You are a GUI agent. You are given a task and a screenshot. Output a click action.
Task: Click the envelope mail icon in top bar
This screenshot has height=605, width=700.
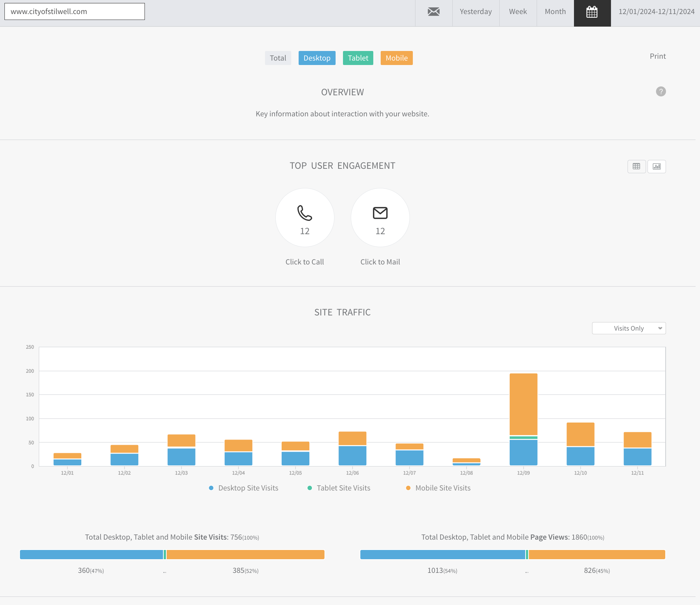click(x=434, y=12)
